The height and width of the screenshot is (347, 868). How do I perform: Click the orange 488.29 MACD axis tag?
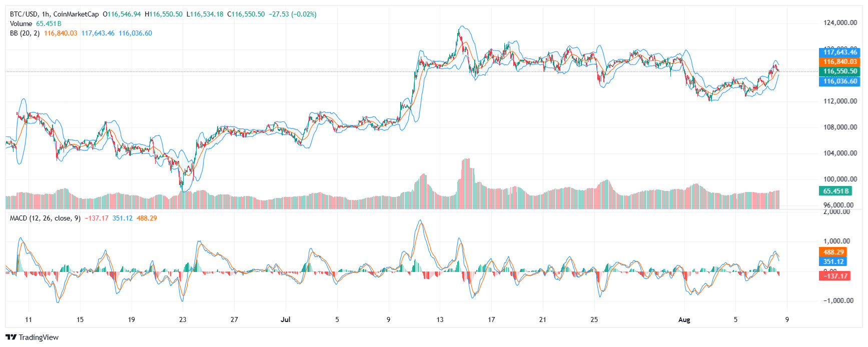833,252
